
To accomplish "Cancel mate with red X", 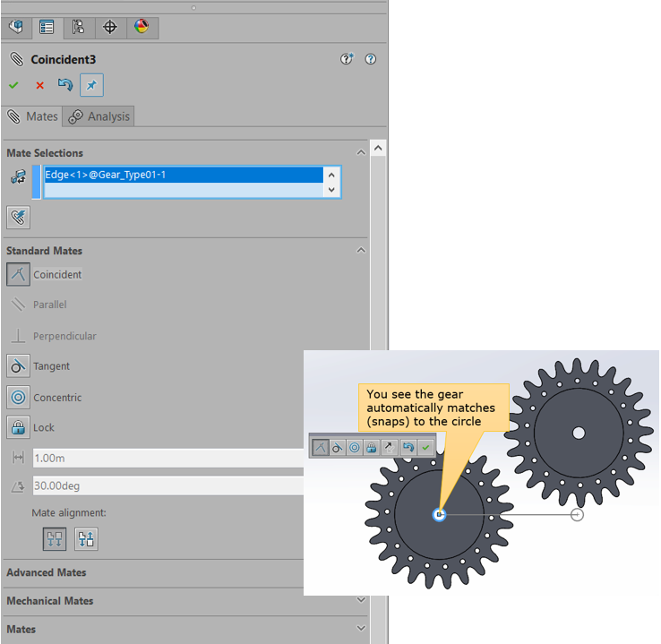I will pos(40,86).
